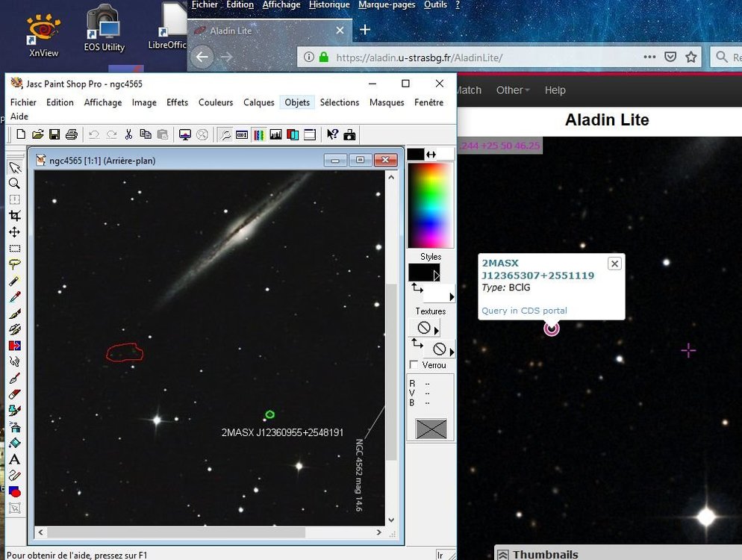The height and width of the screenshot is (560, 742).
Task: Toggle the Layer Palette icon
Action: pyautogui.click(x=293, y=135)
